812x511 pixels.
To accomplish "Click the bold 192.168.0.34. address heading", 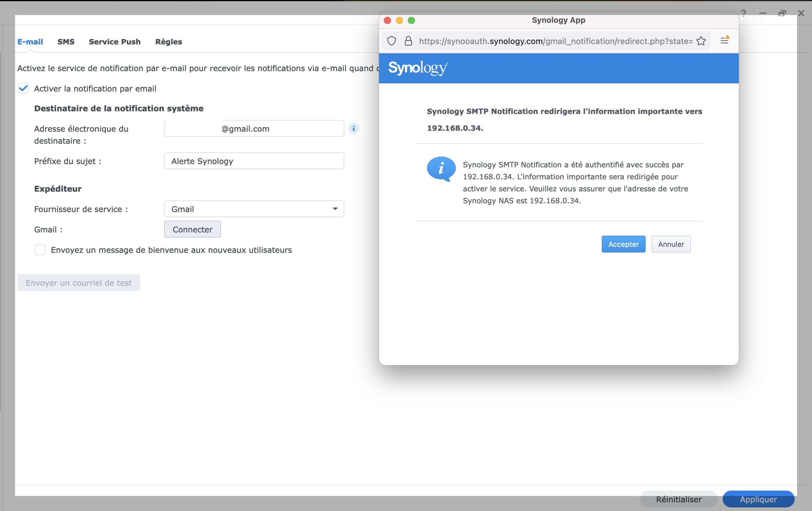I will [455, 128].
